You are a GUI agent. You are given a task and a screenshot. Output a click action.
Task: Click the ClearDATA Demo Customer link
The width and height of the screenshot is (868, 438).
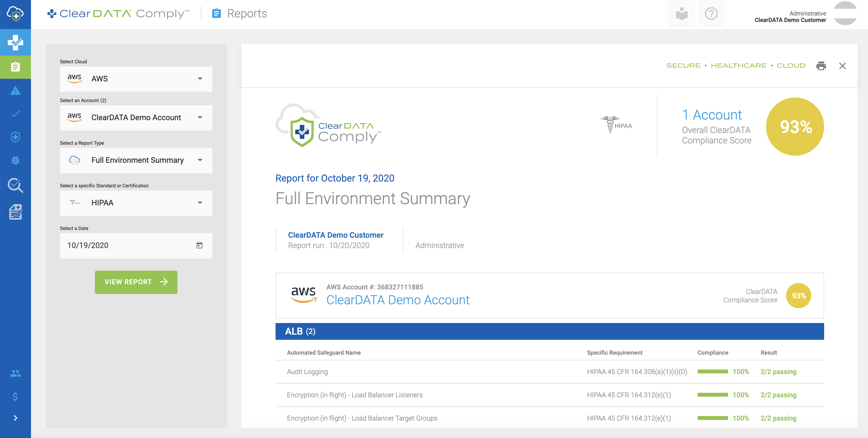(336, 235)
